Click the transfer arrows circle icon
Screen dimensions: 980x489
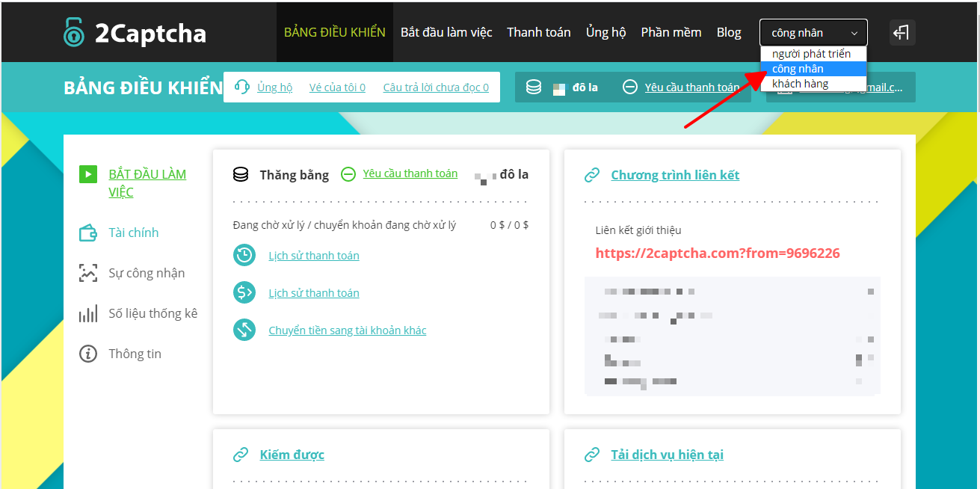(x=244, y=330)
